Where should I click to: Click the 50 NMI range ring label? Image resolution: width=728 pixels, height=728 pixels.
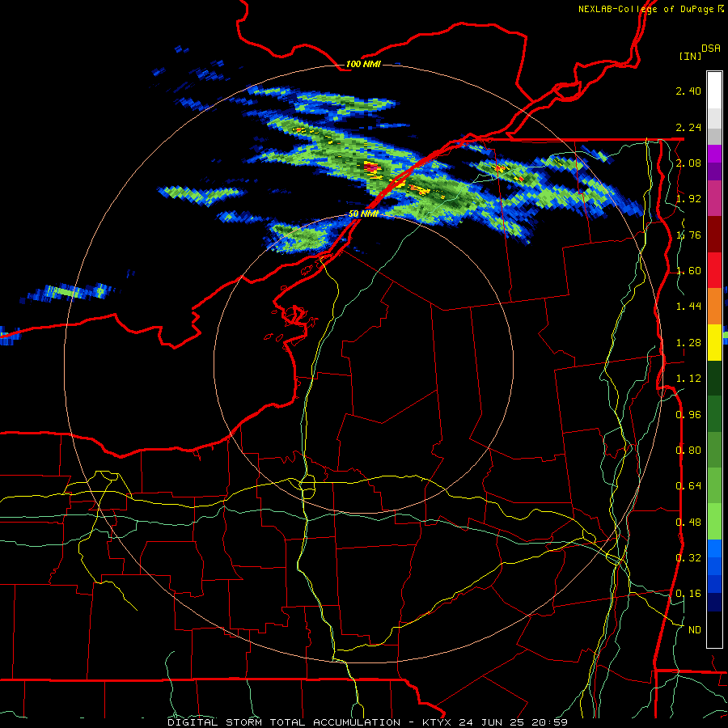(x=363, y=214)
